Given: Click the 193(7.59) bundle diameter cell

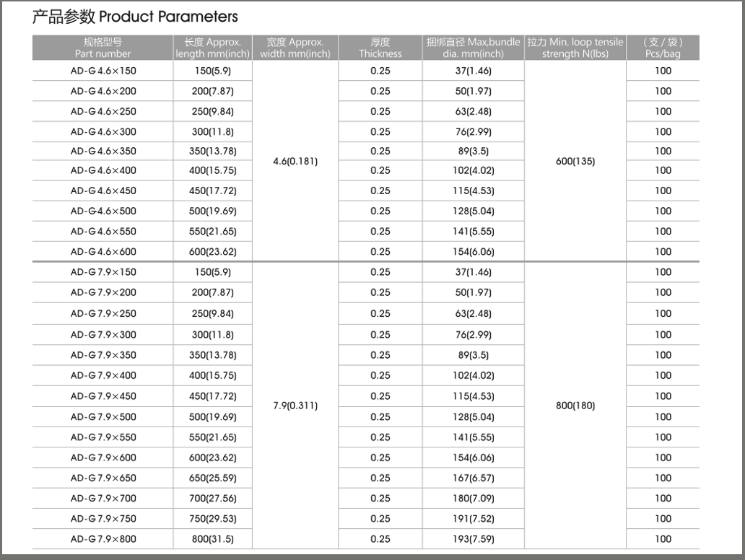Looking at the screenshot, I should point(473,539).
